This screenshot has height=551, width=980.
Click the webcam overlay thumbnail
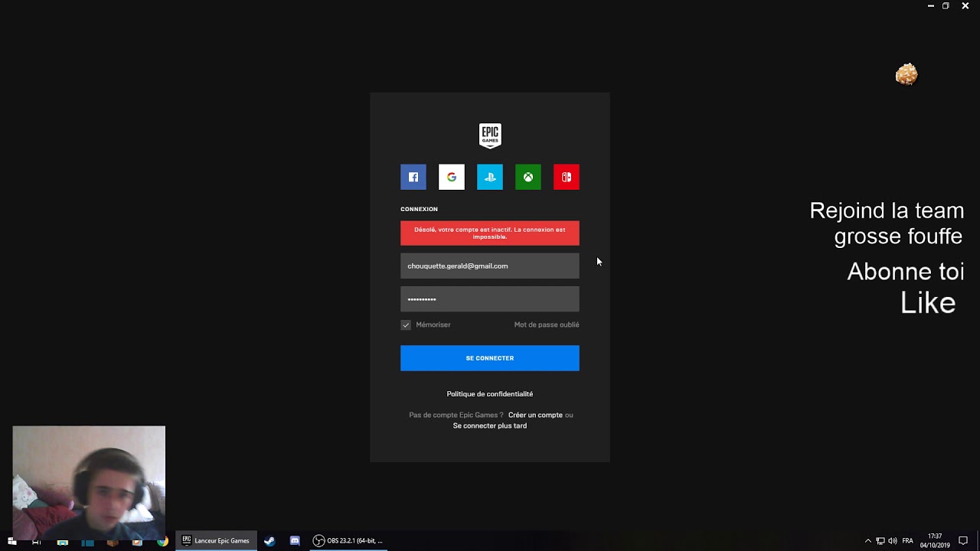[x=89, y=483]
